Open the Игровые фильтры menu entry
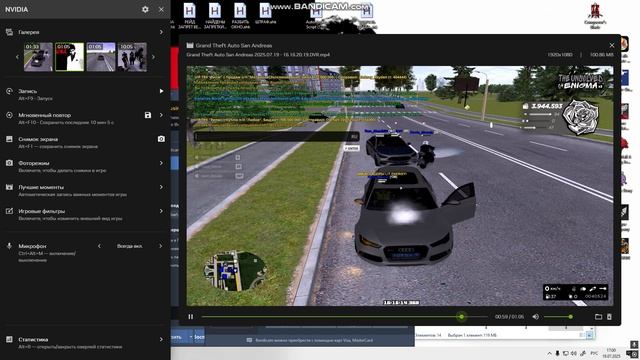The width and height of the screenshot is (640, 360). tap(85, 214)
